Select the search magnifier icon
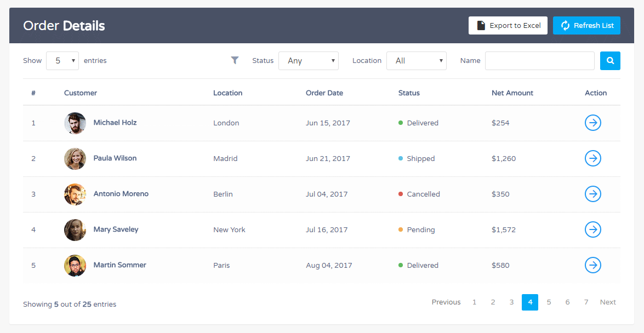 coord(610,60)
